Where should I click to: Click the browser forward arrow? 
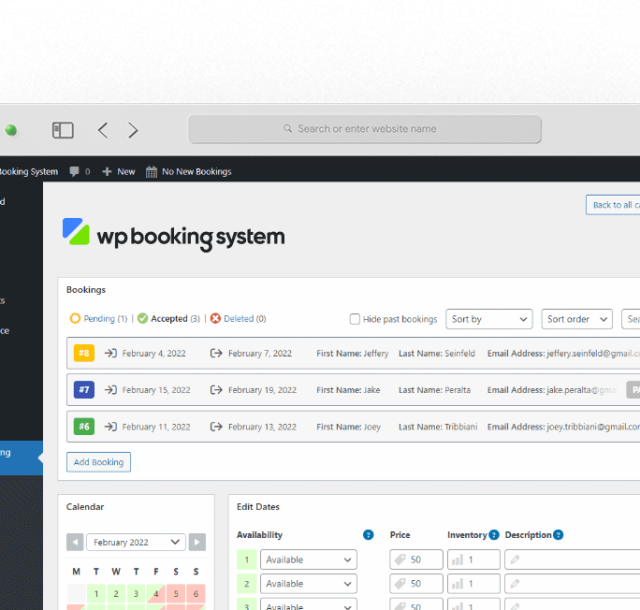[x=133, y=130]
